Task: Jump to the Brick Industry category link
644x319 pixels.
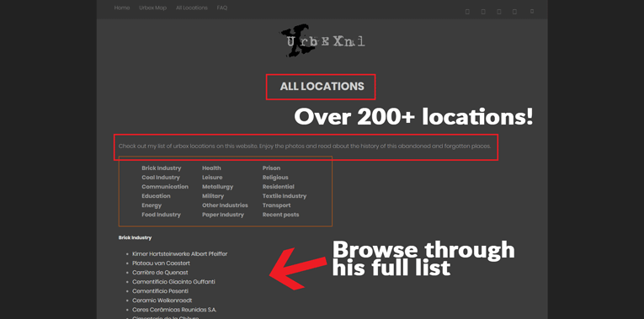Action: point(162,167)
